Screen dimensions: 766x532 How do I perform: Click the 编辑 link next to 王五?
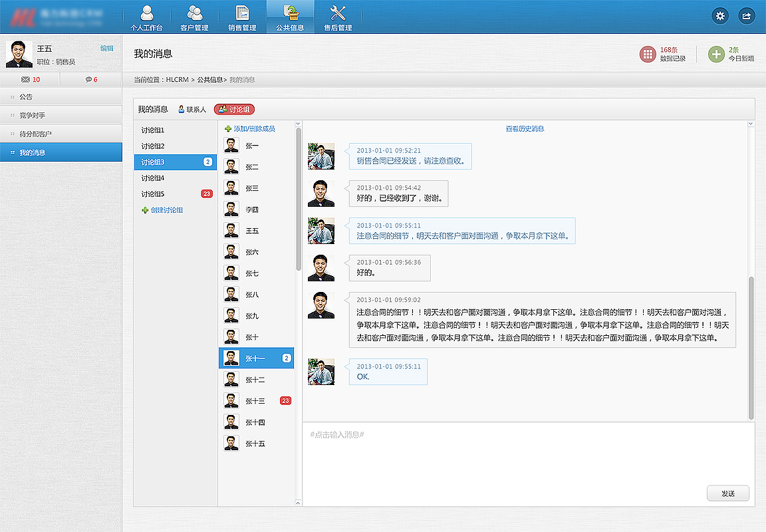click(x=106, y=48)
